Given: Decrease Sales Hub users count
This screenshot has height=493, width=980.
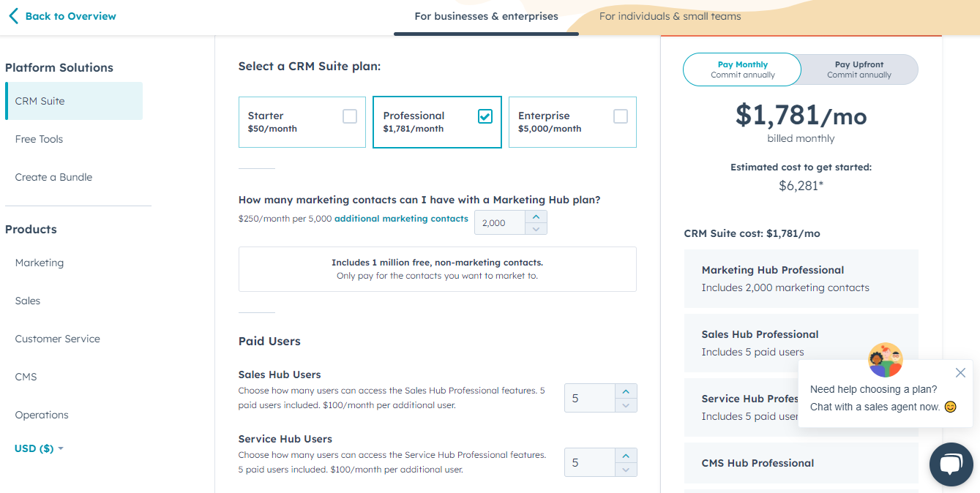Looking at the screenshot, I should [x=626, y=405].
